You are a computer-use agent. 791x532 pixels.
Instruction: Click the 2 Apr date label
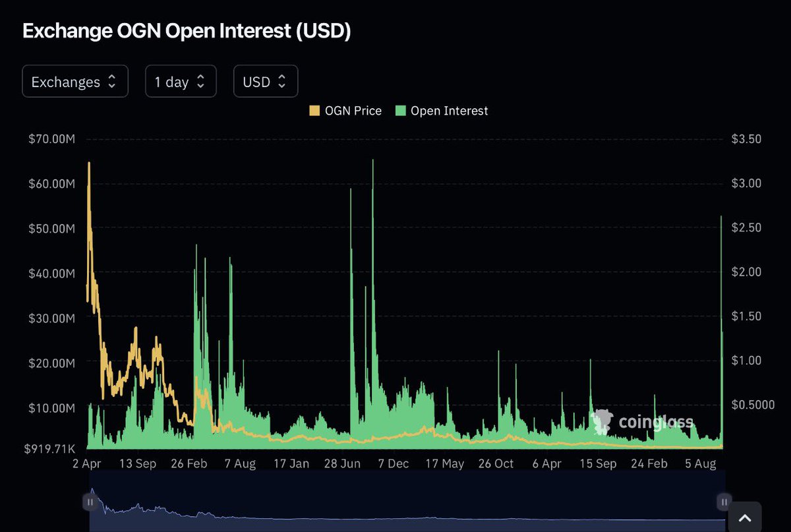pyautogui.click(x=86, y=464)
